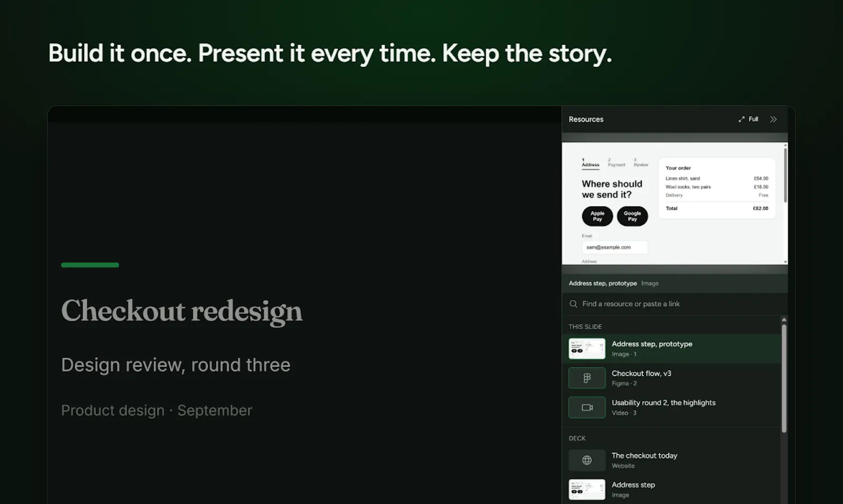
Task: Open the preview in Full view
Action: click(748, 120)
